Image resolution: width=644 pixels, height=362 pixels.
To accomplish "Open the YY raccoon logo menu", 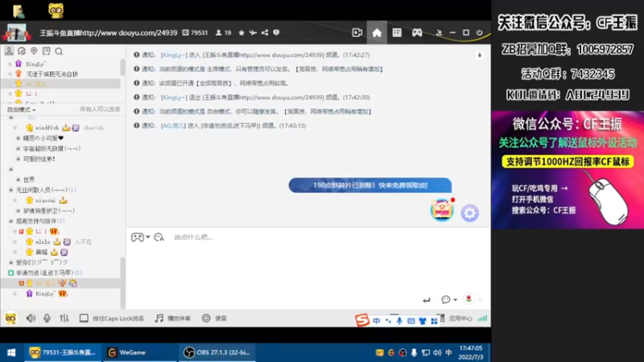I will pos(10,318).
